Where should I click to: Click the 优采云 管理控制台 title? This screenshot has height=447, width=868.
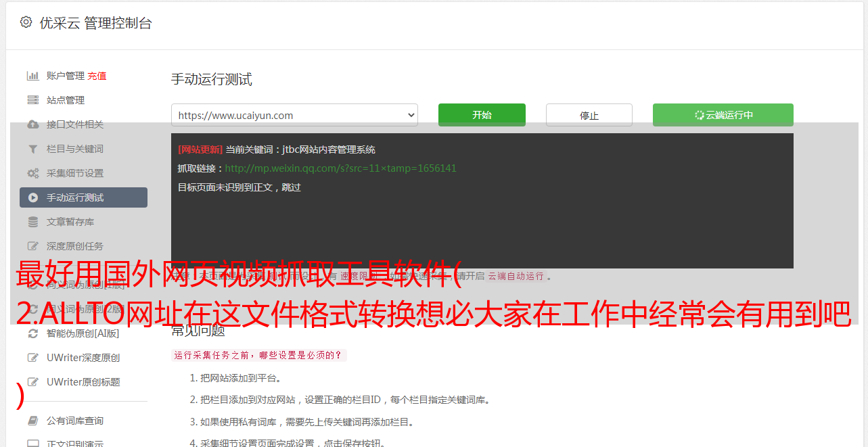[95, 23]
